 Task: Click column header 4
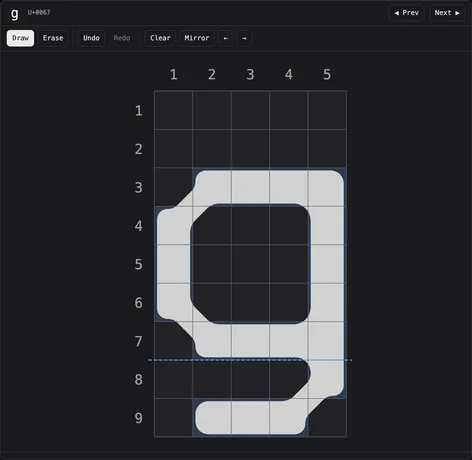click(289, 74)
